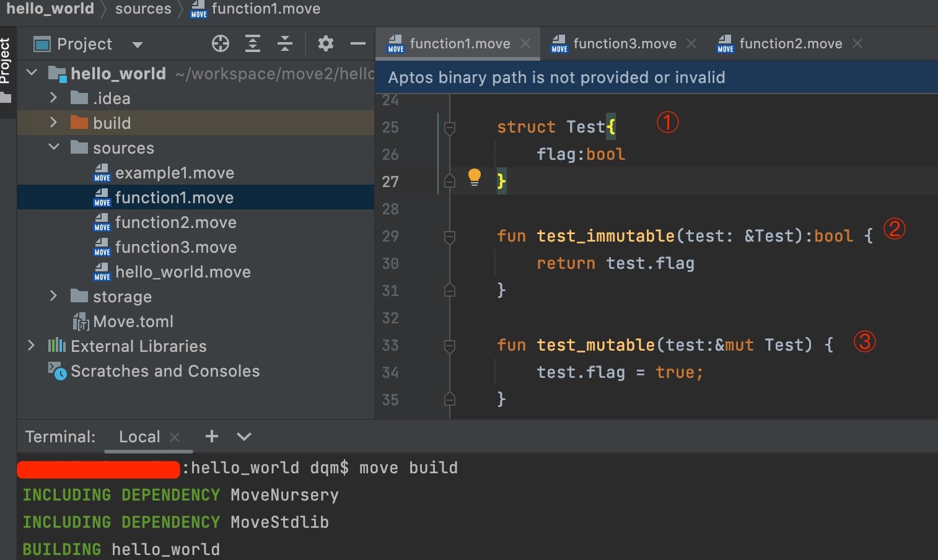Fold the struct Test block at line 25
Viewport: 938px width, 560px height.
coord(450,128)
